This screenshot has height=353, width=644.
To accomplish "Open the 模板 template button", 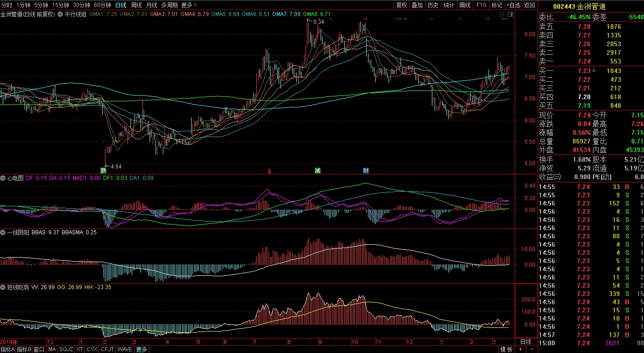I will pos(506,349).
